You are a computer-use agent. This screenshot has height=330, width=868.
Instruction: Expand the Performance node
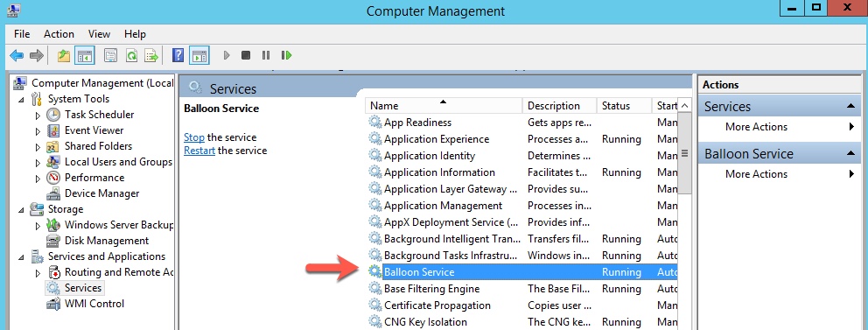(x=38, y=179)
